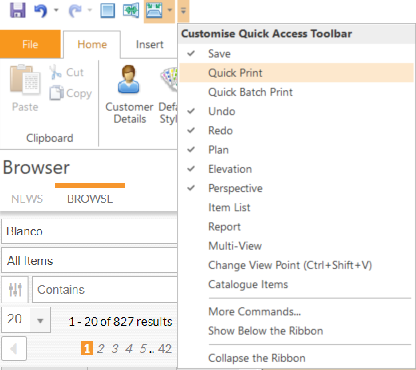Expand the Undo history dropdown arrow
The height and width of the screenshot is (370, 416).
pyautogui.click(x=56, y=10)
